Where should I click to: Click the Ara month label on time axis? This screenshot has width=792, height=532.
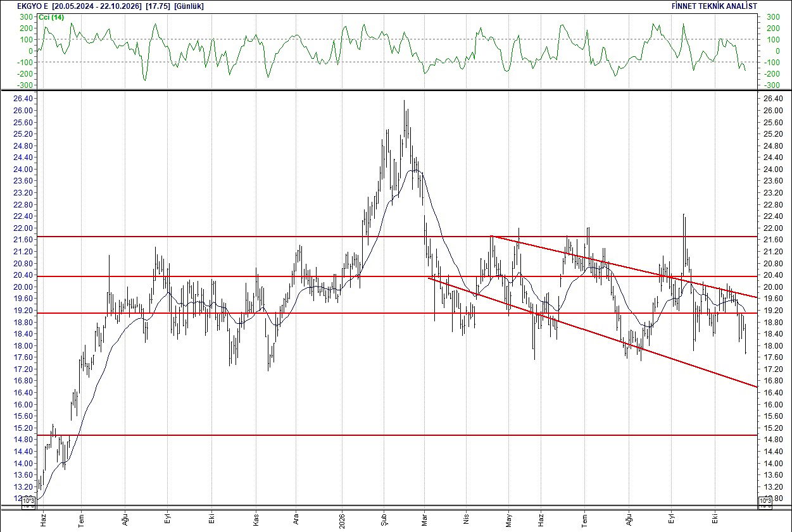point(297,519)
